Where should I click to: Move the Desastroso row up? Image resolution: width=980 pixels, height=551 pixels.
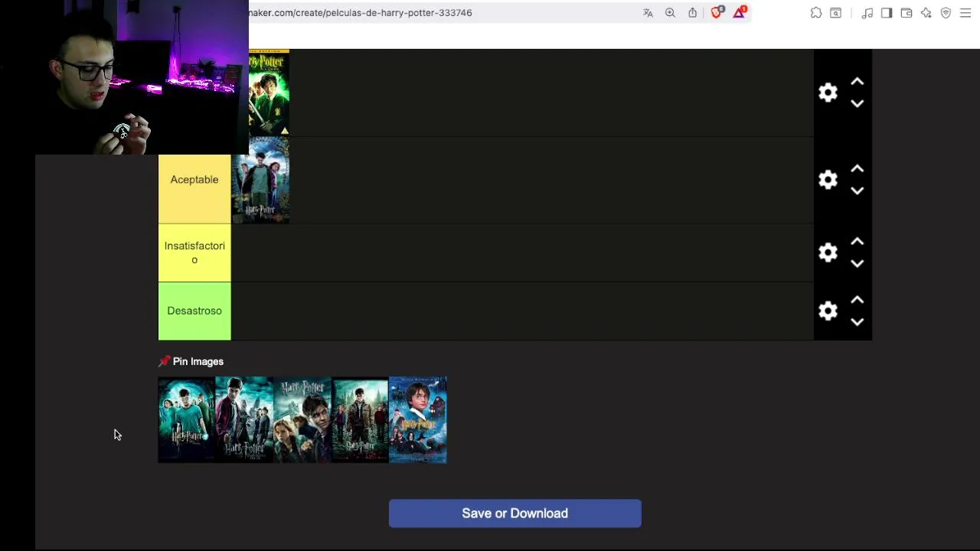[x=857, y=300]
